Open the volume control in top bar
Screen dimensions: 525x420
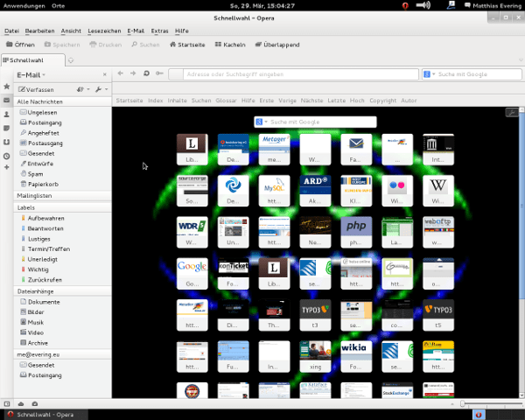pos(423,5)
